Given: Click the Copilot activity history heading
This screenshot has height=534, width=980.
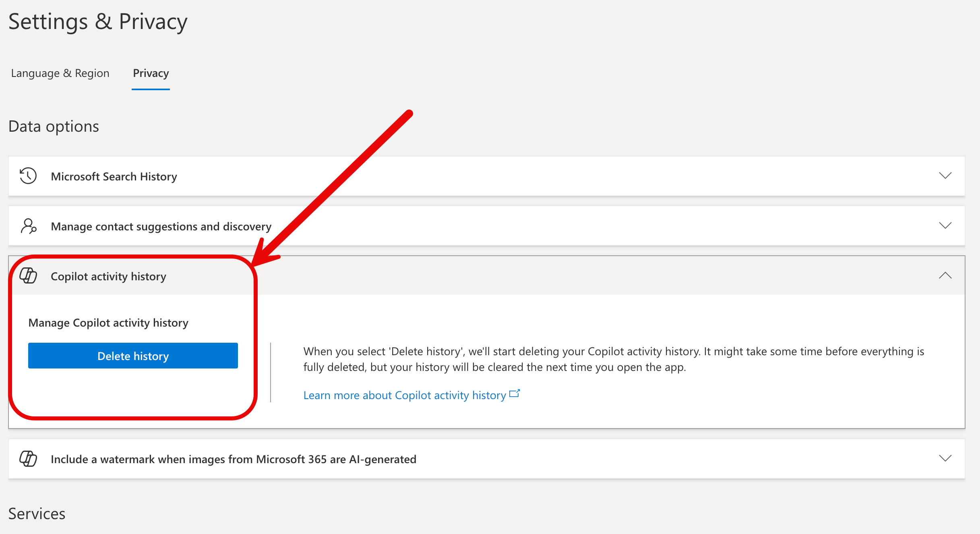Looking at the screenshot, I should [x=108, y=276].
